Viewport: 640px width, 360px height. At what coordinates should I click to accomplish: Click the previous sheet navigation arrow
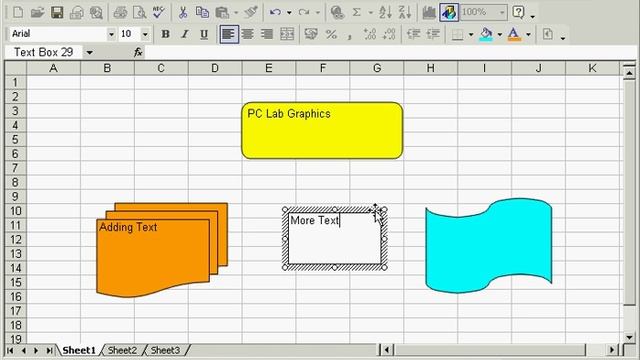[24, 350]
